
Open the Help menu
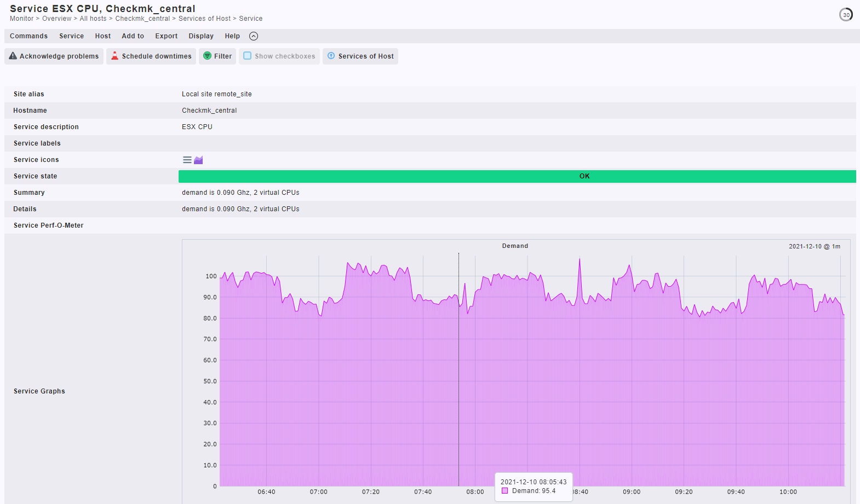point(232,36)
